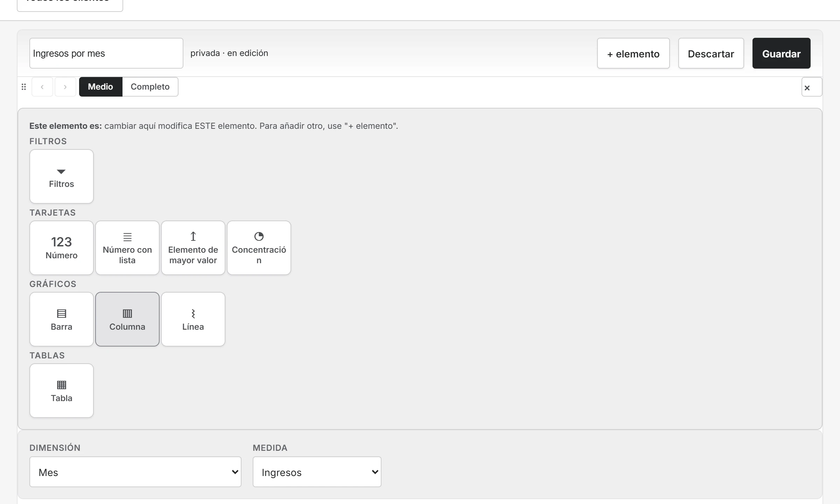Open the Medida dropdown showing Ingresos

coord(317,472)
